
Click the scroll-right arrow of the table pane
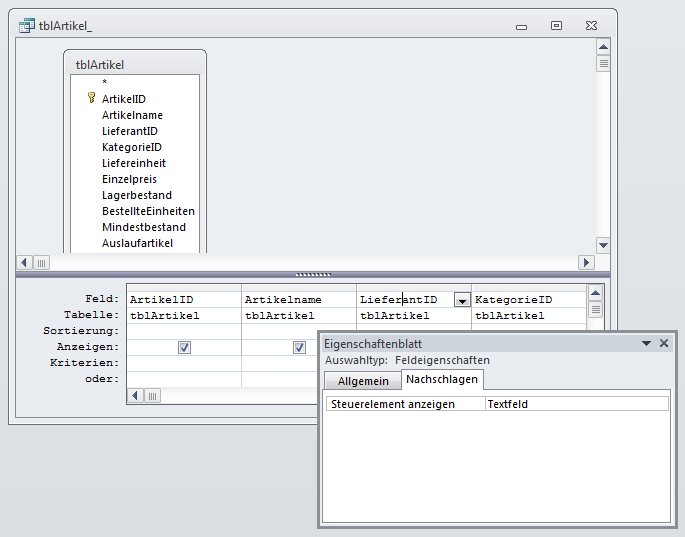[x=586, y=262]
